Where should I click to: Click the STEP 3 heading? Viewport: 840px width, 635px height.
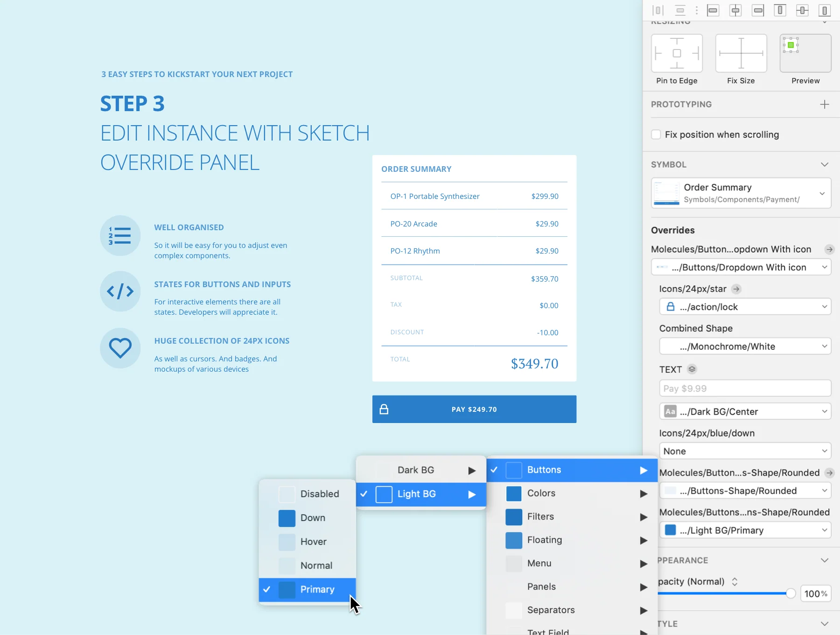point(133,104)
